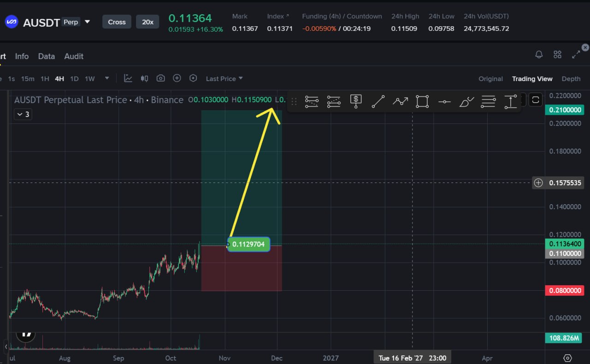Image resolution: width=590 pixels, height=364 pixels.
Task: Open the Last Price dropdown
Action: (x=224, y=78)
